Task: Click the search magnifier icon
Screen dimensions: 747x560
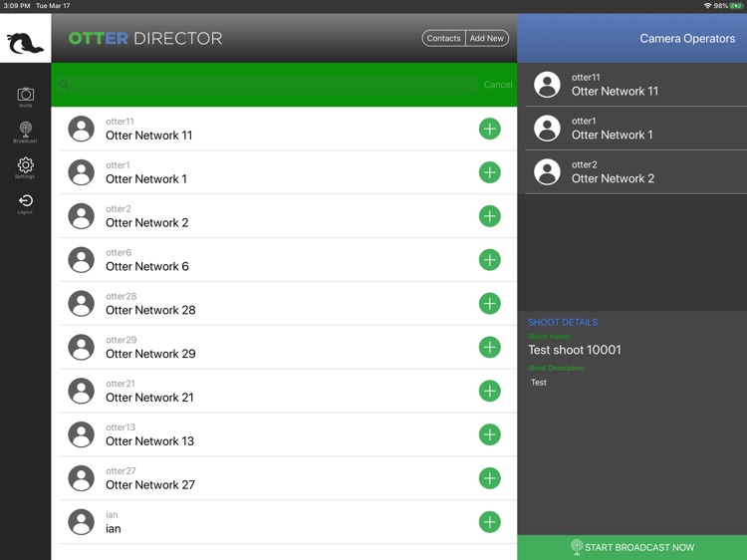Action: click(x=65, y=85)
